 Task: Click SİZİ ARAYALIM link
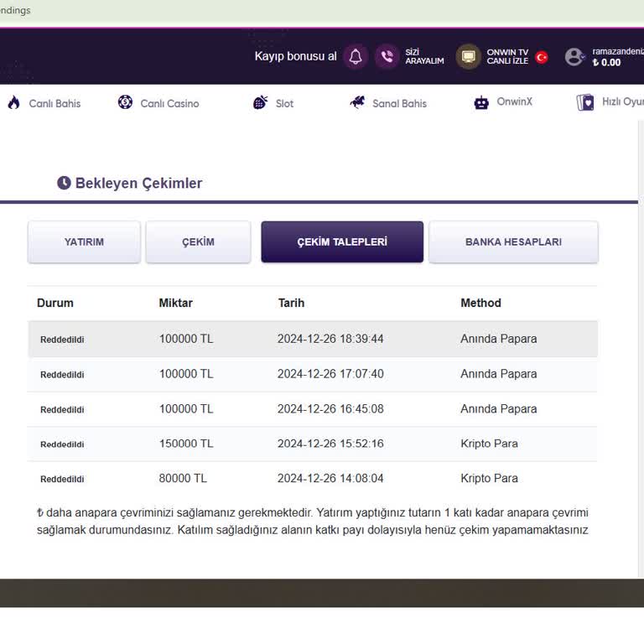(424, 57)
